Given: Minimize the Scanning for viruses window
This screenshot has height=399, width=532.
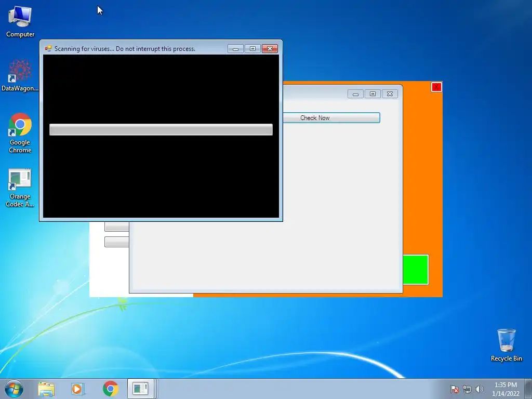Looking at the screenshot, I should coord(235,49).
